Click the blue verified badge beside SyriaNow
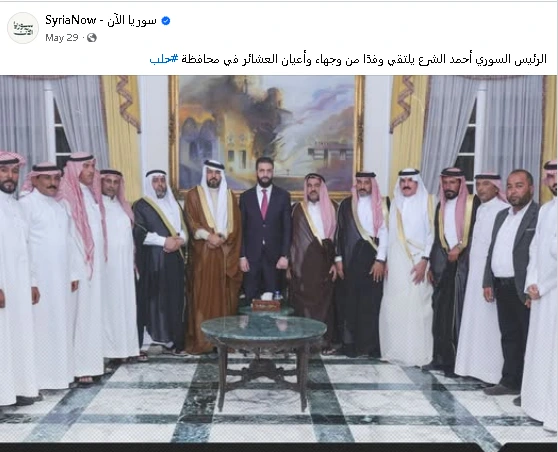This screenshot has height=452, width=558. point(165,21)
